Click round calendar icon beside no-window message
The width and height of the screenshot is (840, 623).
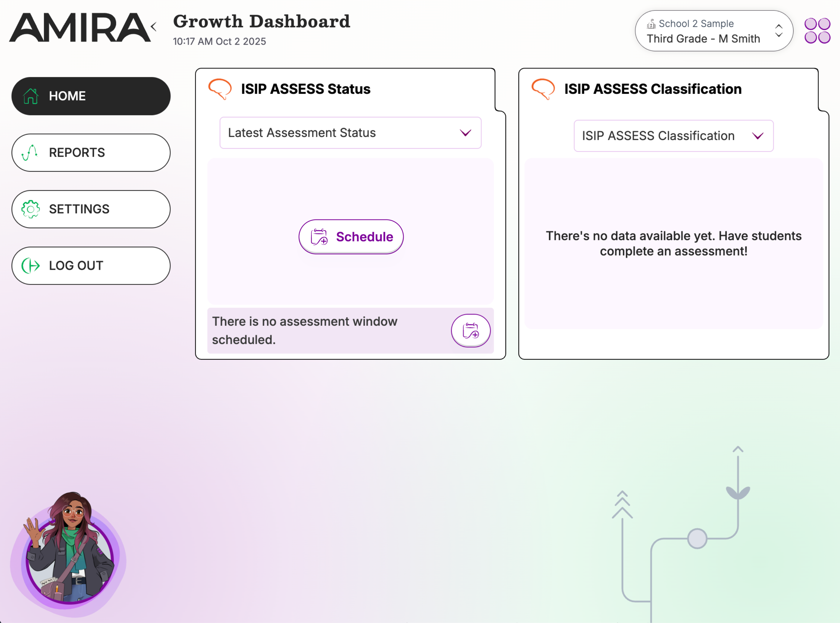[x=471, y=330]
